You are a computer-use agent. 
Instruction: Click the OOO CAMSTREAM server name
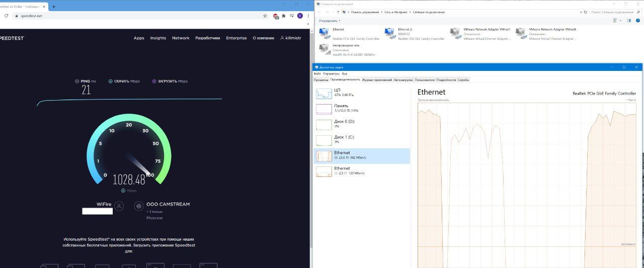click(x=168, y=204)
